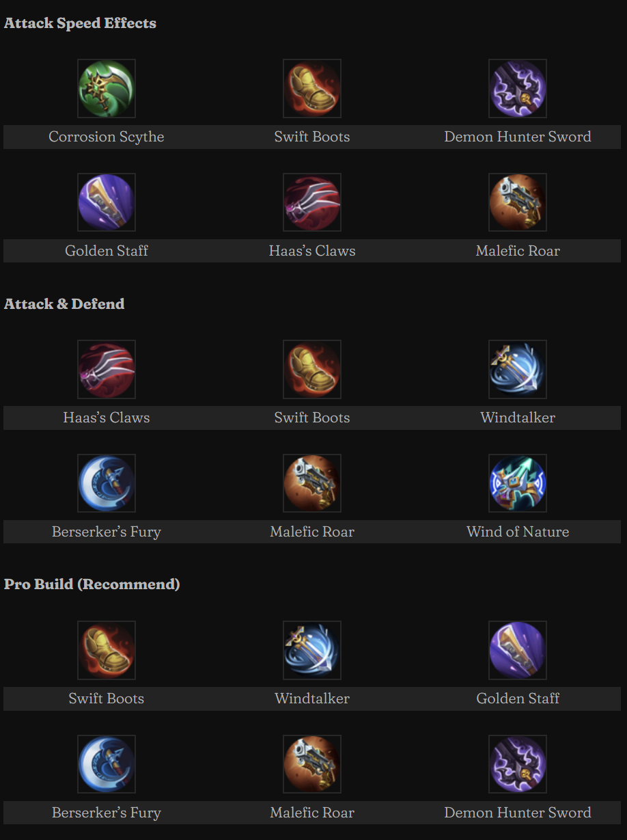Screen dimensions: 627x840
Task: Click the Haas's Claws icon under Attack & Defend
Action: (106, 369)
